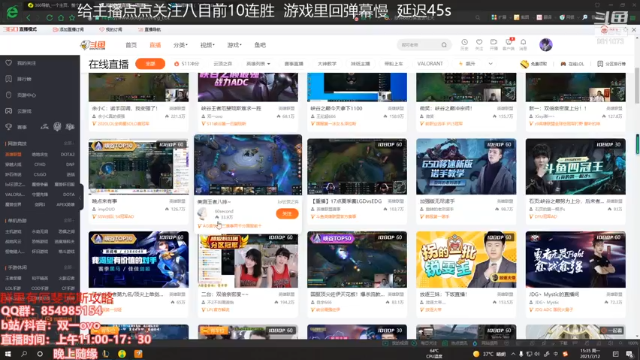
Task: Expand 全部 next to 单机热游
Action: coord(69,220)
